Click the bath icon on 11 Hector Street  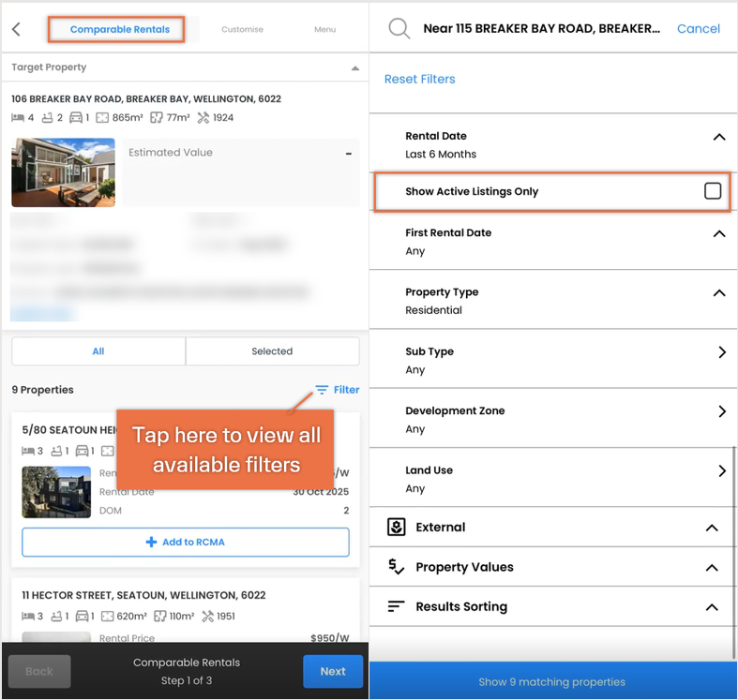point(56,616)
